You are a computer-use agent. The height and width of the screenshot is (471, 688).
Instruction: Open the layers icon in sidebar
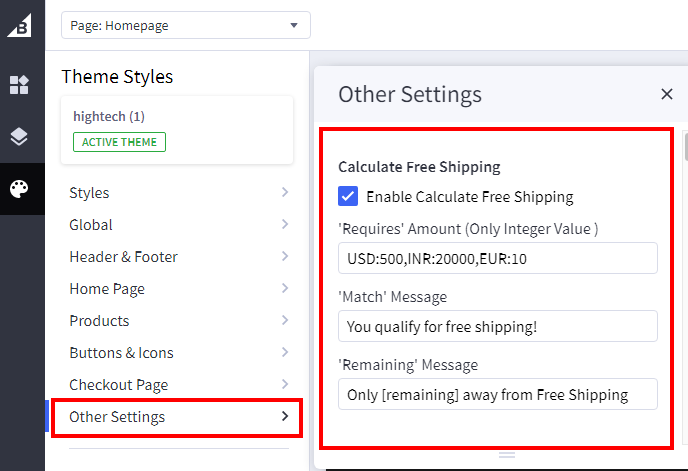[x=20, y=137]
